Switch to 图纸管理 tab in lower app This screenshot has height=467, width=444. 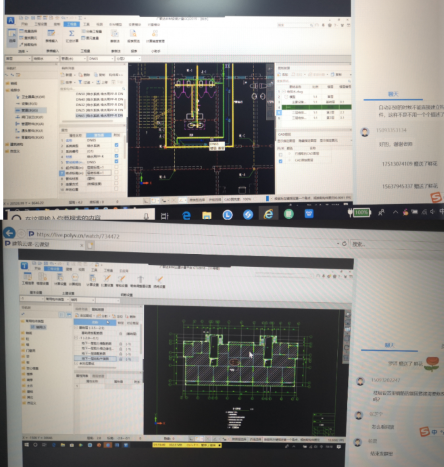pos(98,309)
